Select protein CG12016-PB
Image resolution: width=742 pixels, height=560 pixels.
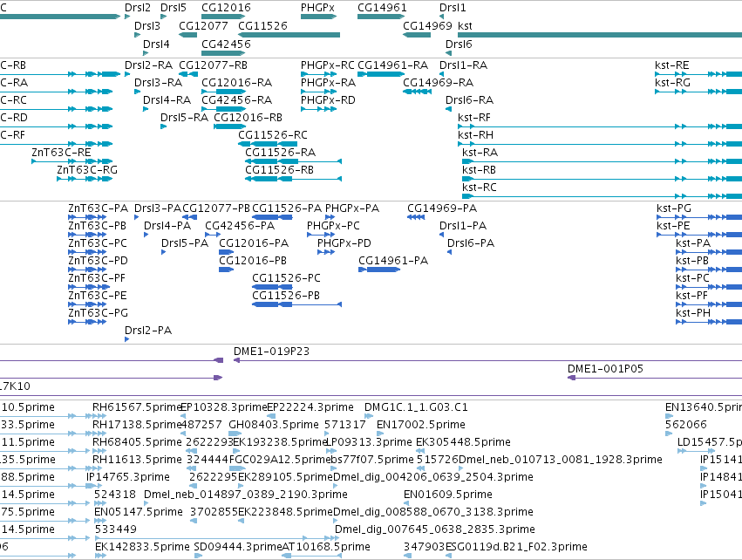coord(253,260)
